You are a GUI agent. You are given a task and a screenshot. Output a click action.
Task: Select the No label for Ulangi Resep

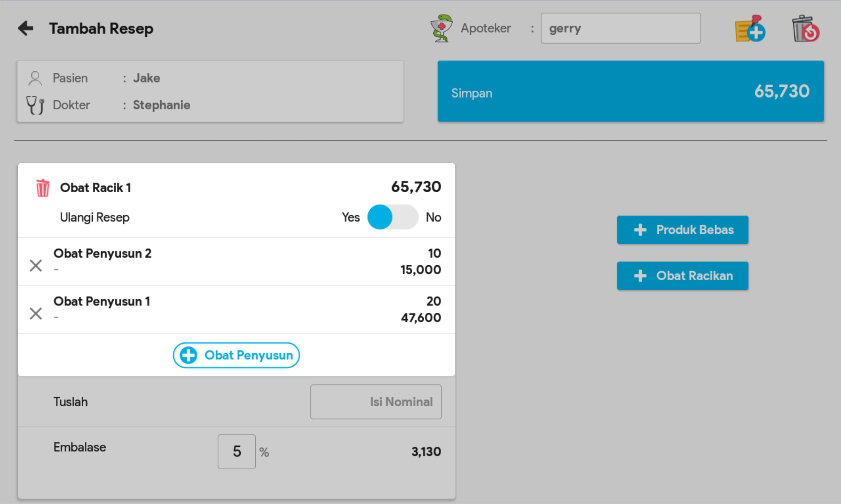click(x=433, y=217)
